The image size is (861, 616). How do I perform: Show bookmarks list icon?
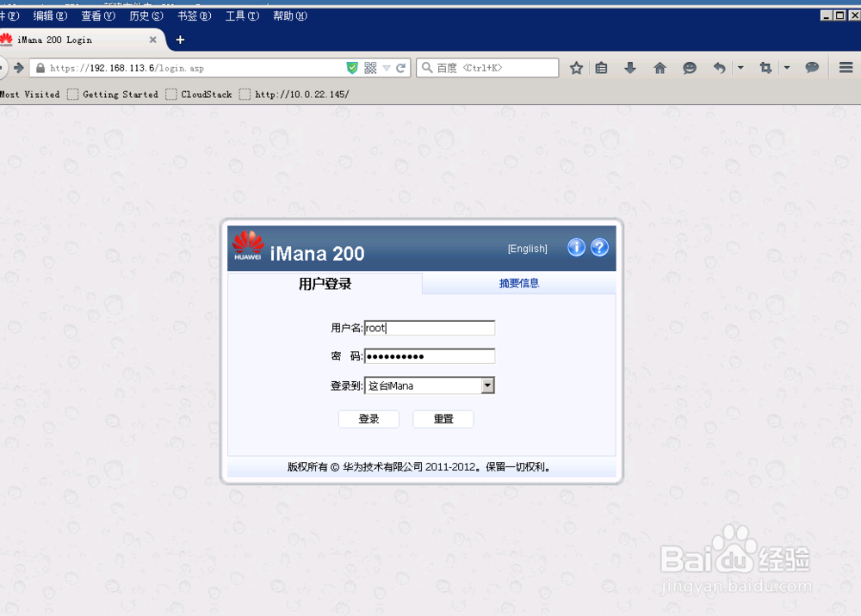coord(601,68)
